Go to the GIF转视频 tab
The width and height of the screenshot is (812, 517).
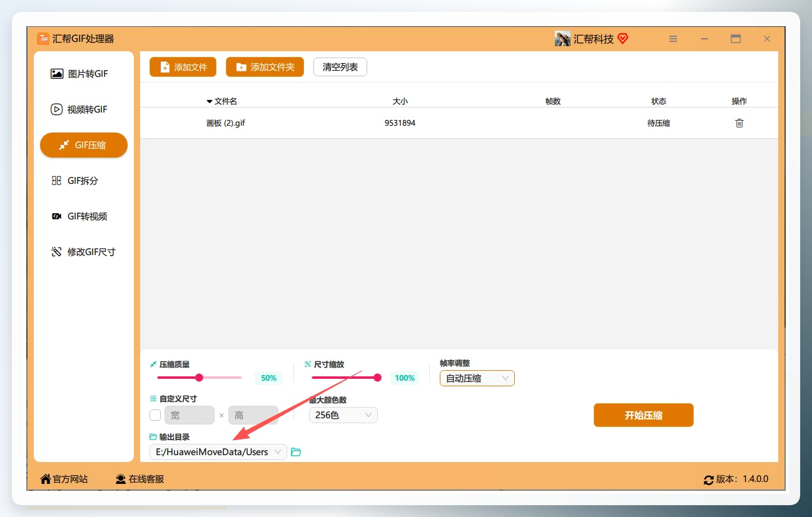pos(84,216)
